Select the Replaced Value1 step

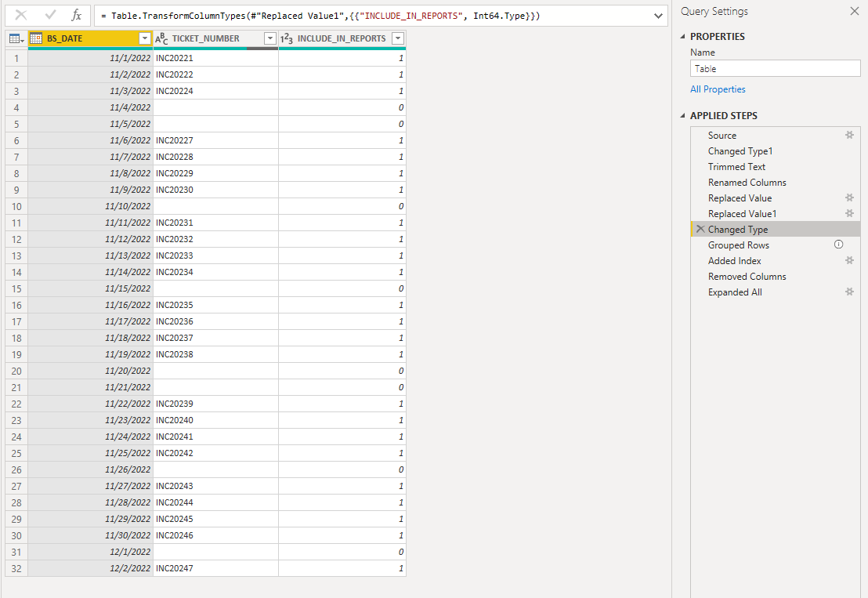[743, 214]
